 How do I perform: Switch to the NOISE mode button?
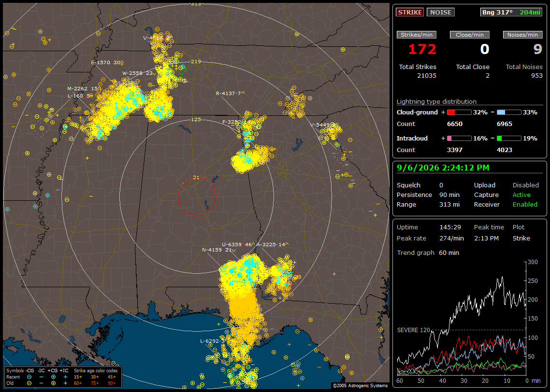[x=441, y=12]
